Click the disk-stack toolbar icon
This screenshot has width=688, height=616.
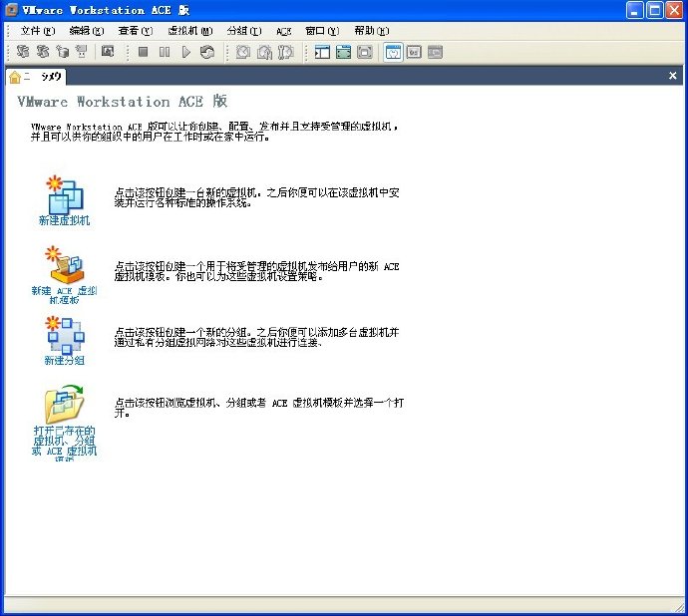click(x=62, y=52)
